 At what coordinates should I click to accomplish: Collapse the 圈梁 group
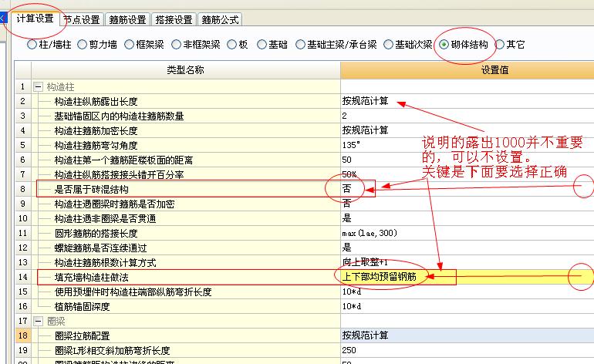[38, 321]
